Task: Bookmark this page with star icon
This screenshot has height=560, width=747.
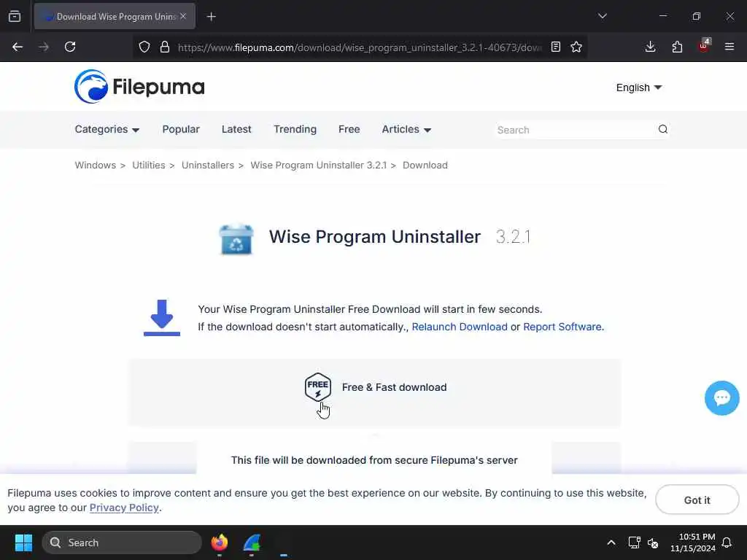Action: click(576, 47)
